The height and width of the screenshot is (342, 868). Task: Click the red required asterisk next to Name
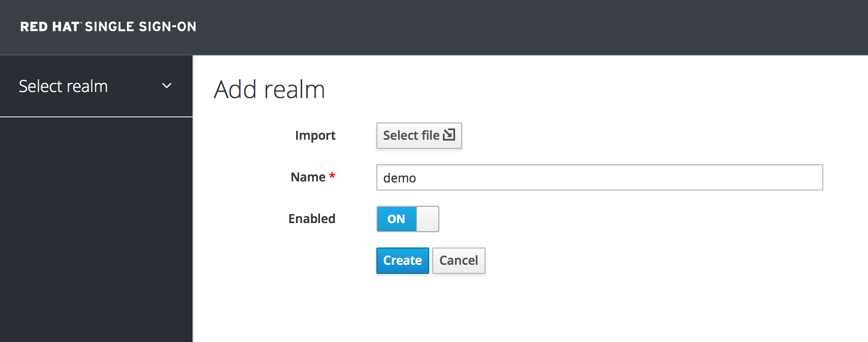pyautogui.click(x=332, y=176)
